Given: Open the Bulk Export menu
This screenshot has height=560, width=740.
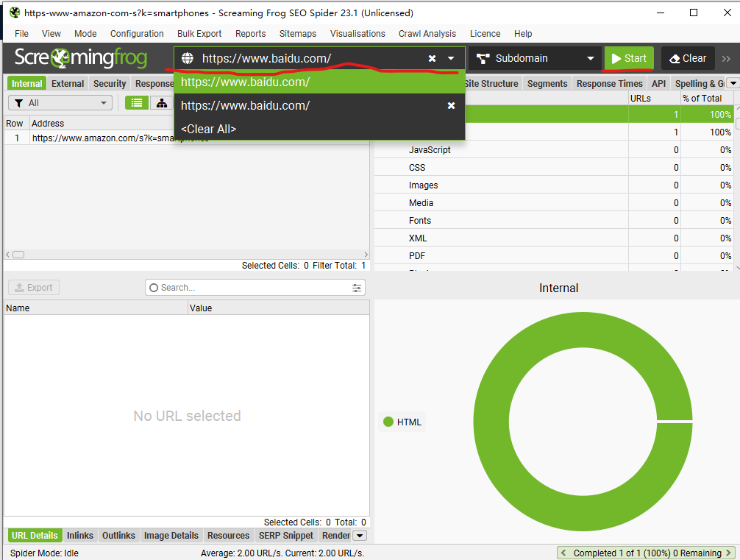Looking at the screenshot, I should [x=199, y=34].
